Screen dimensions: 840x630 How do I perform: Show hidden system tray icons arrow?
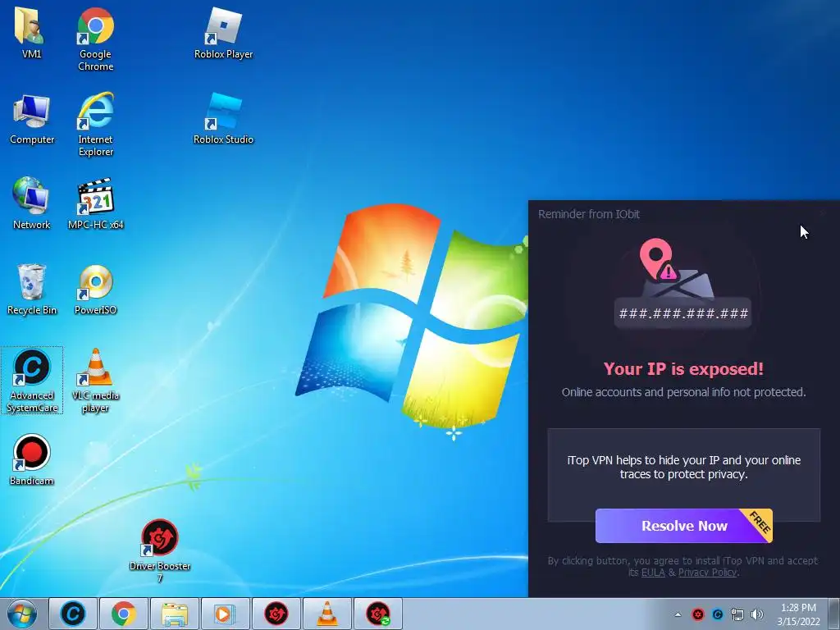678,614
